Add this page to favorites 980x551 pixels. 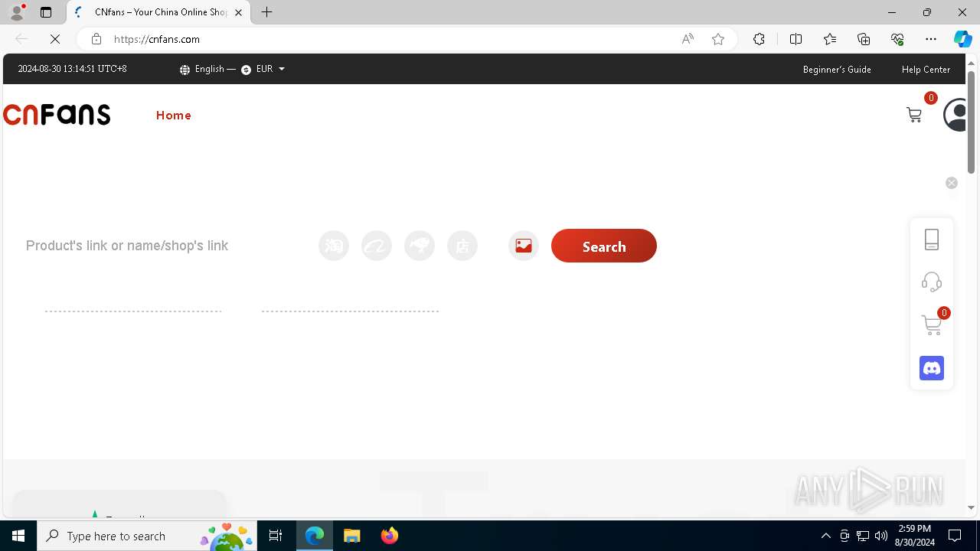pyautogui.click(x=718, y=39)
